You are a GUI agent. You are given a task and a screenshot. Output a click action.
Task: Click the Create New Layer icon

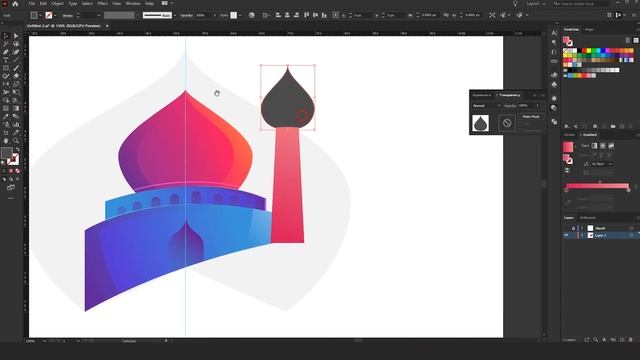622,340
